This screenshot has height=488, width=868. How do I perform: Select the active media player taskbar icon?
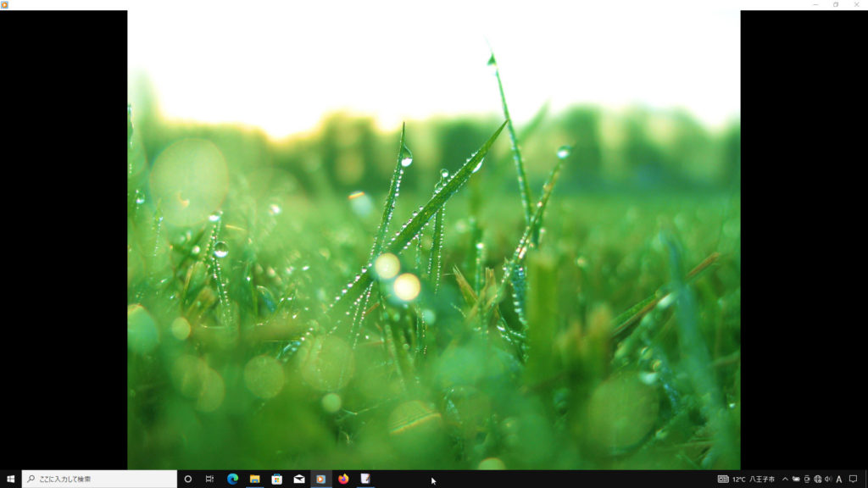321,479
